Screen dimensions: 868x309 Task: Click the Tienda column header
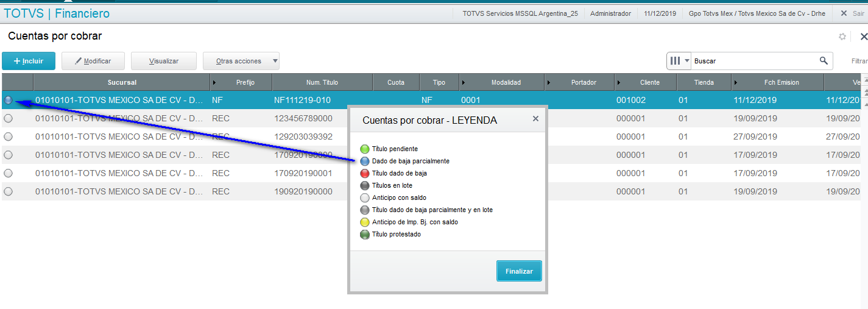[x=704, y=82]
